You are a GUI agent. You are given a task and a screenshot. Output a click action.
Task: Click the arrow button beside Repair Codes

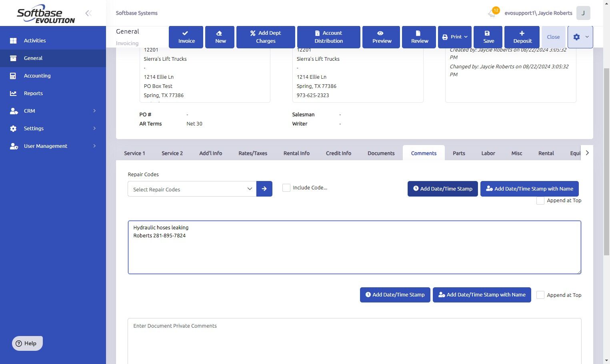pos(264,189)
